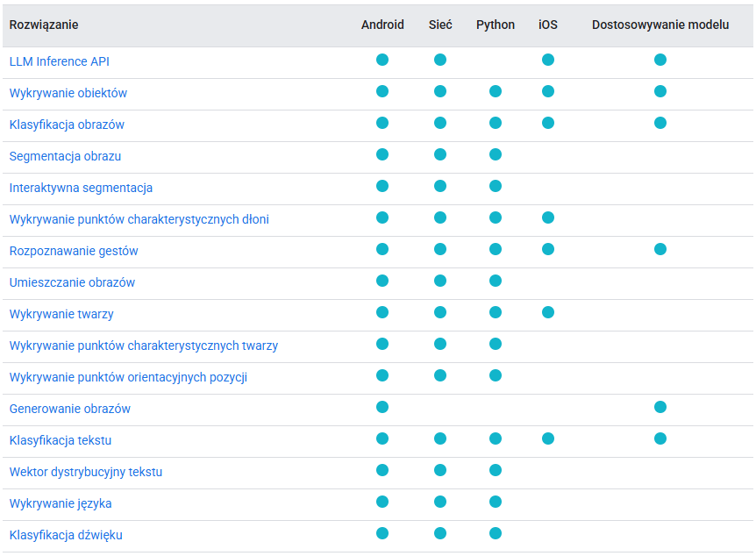
Task: Click Android dot in Umieszczanie obrazów row
Action: point(382,282)
